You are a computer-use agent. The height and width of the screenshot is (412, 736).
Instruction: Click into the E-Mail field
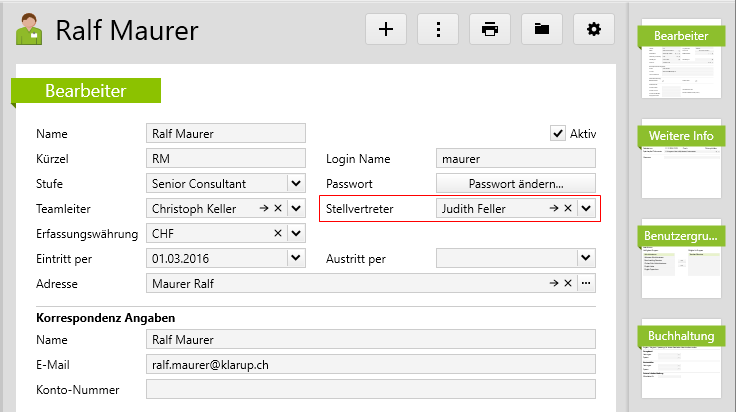(370, 364)
